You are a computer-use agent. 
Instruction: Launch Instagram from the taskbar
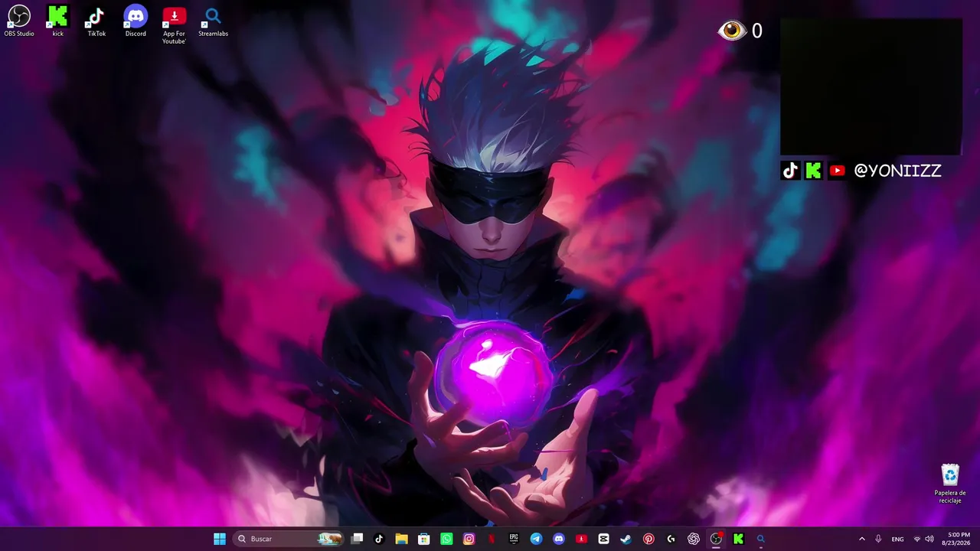click(469, 539)
